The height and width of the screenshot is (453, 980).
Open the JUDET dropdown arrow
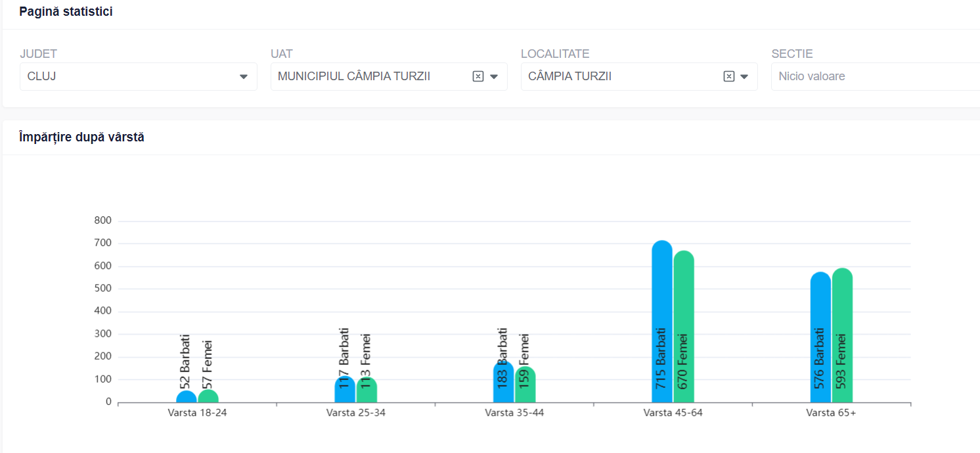point(244,77)
